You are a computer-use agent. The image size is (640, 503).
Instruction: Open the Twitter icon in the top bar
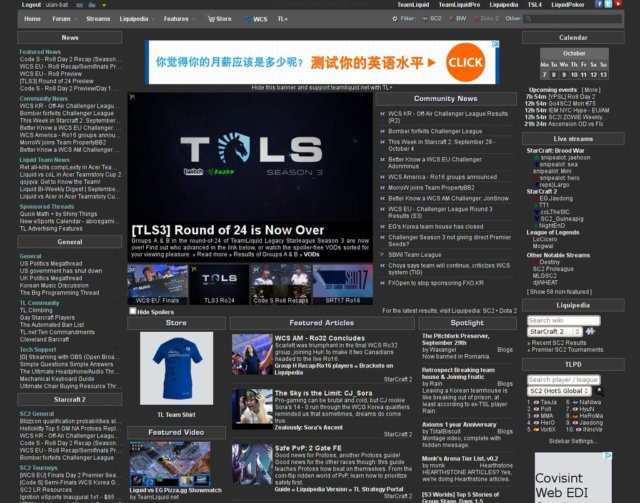point(608,4)
